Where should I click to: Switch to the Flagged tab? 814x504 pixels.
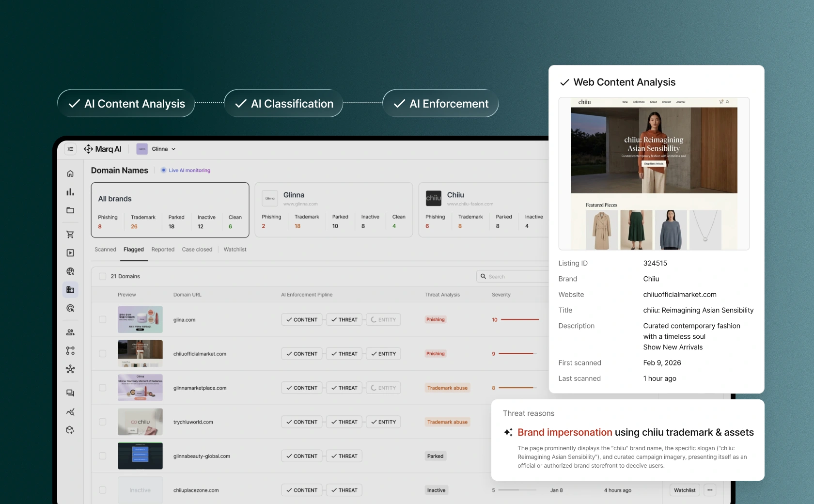click(x=134, y=250)
